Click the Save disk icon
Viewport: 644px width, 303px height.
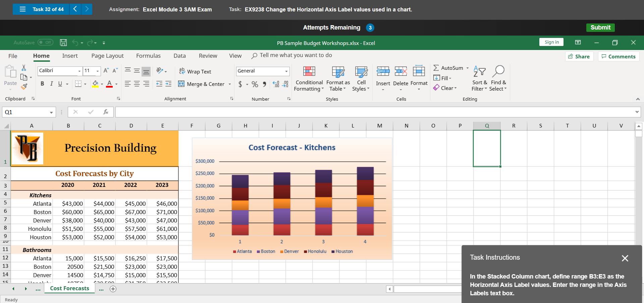tap(63, 43)
